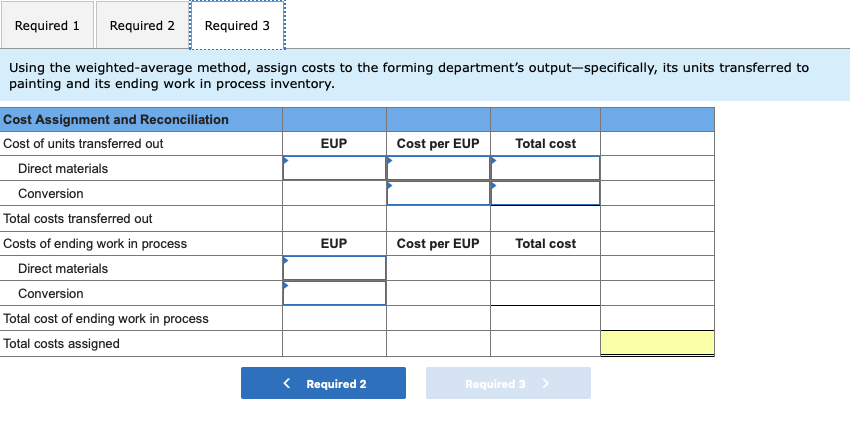The image size is (851, 422).
Task: Switch to the Required 1 tab
Action: click(47, 25)
